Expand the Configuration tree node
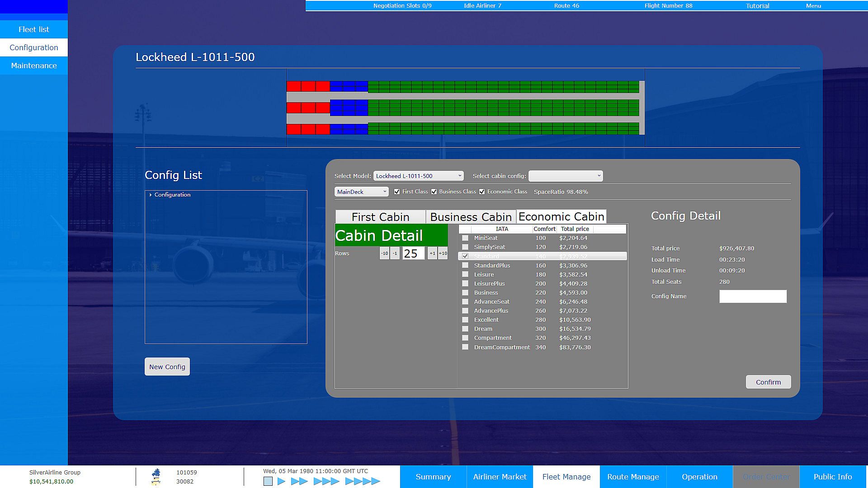The height and width of the screenshot is (488, 868). (151, 195)
